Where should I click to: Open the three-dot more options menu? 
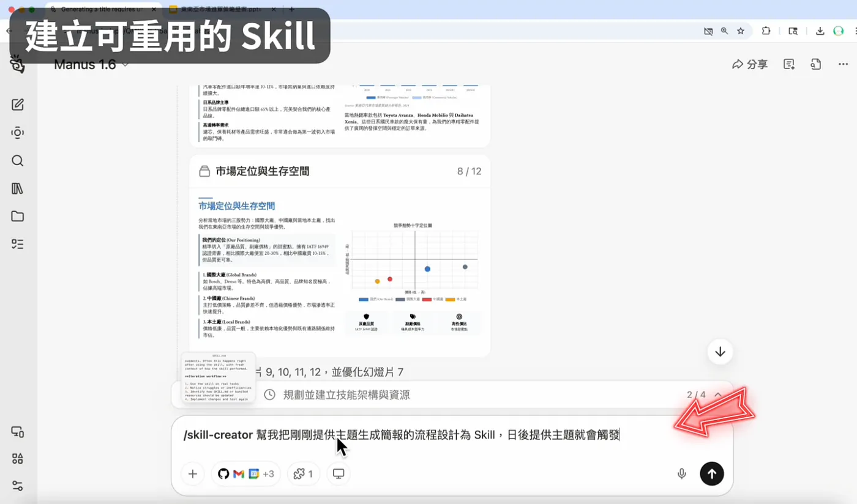point(844,64)
